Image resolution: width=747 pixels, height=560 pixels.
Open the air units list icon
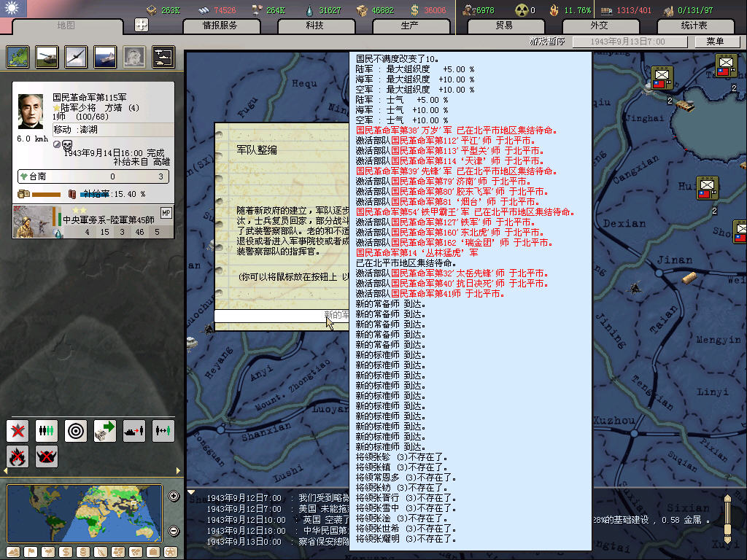coord(76,56)
